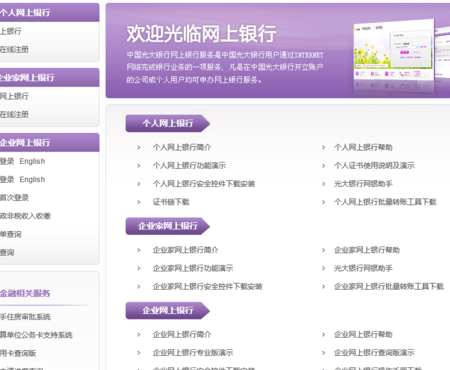Open 企业家网上银行功能演示 link
This screenshot has height=370, width=450.
193,268
